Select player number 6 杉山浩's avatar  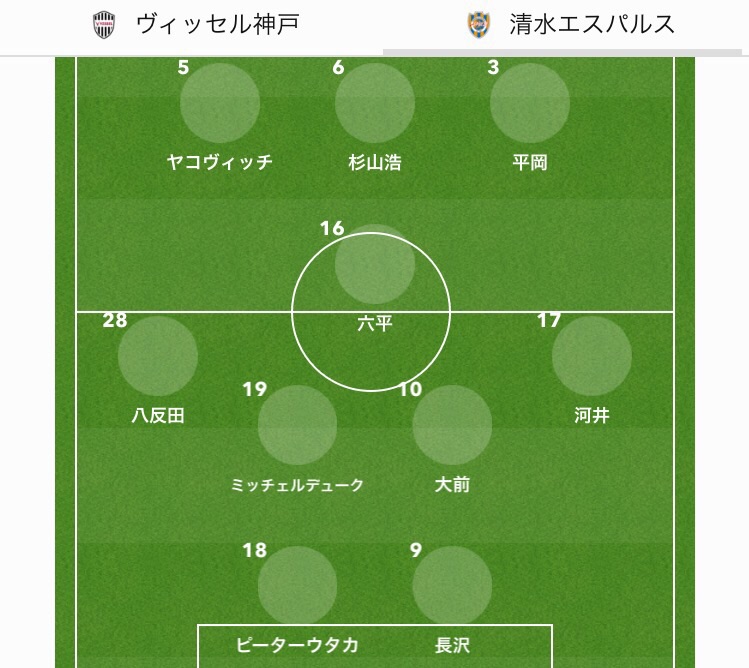point(375,103)
